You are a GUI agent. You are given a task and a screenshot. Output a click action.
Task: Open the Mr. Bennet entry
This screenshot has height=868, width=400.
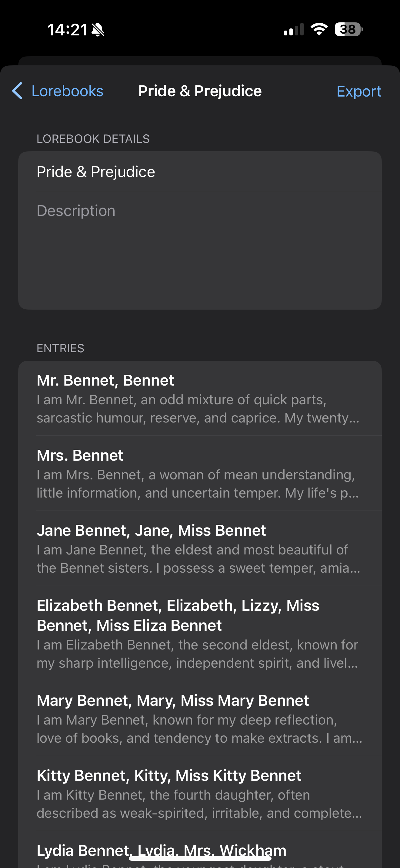[200, 399]
